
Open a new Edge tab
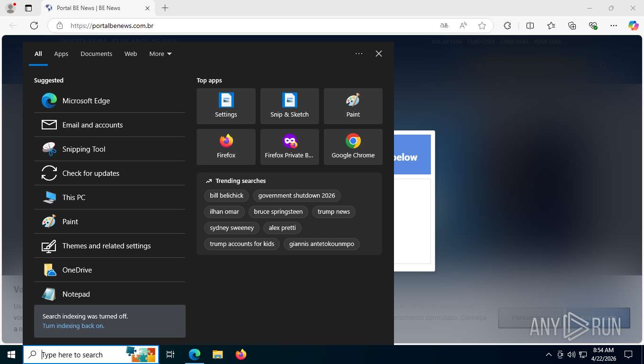click(x=165, y=8)
